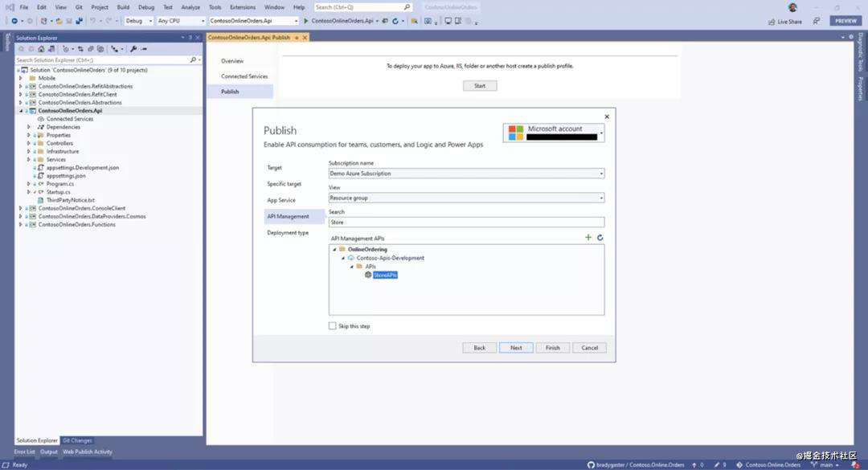Open the View Resource group dropdown
Image resolution: width=868 pixels, height=470 pixels.
click(466, 198)
